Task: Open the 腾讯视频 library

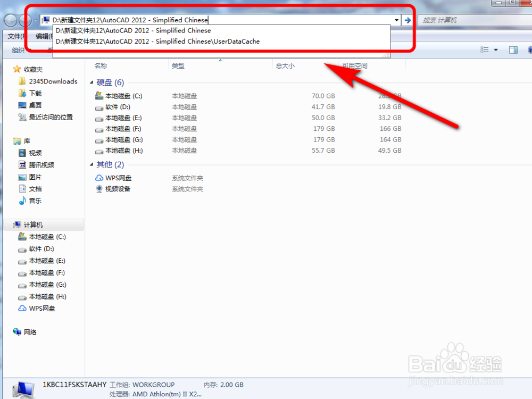Action: [x=41, y=165]
